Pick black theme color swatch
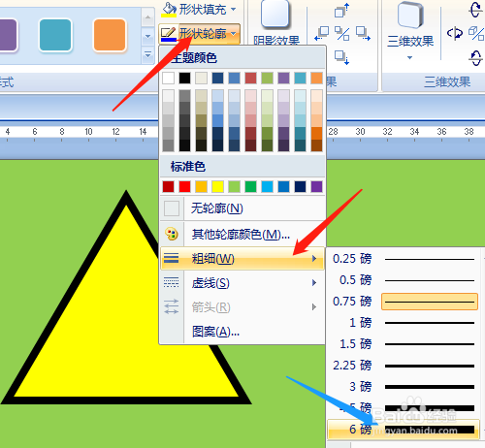 coord(184,78)
